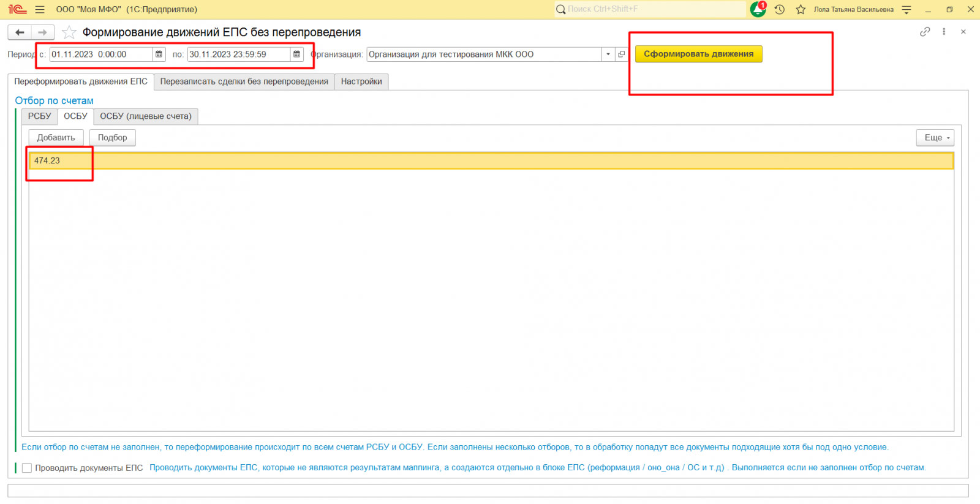Open service settings icon beside user name
Screen dimensions: 980x504
pyautogui.click(x=907, y=10)
